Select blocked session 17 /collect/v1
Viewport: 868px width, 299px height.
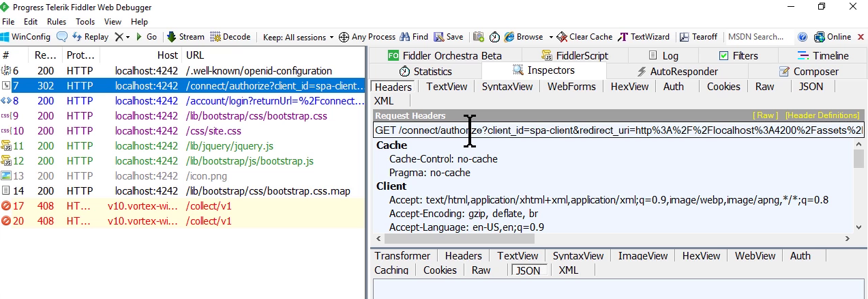pos(183,206)
